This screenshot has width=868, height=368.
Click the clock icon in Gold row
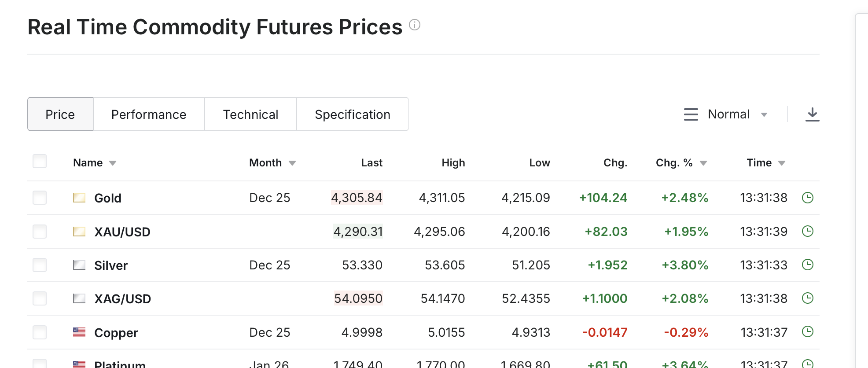(807, 198)
